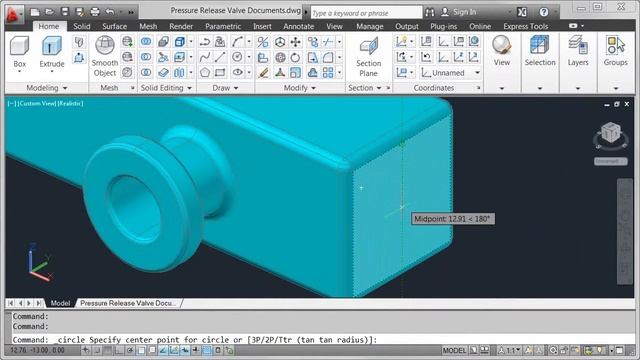Click the Polysolid icon in Modeling panel
The height and width of the screenshot is (360, 640).
click(x=79, y=42)
